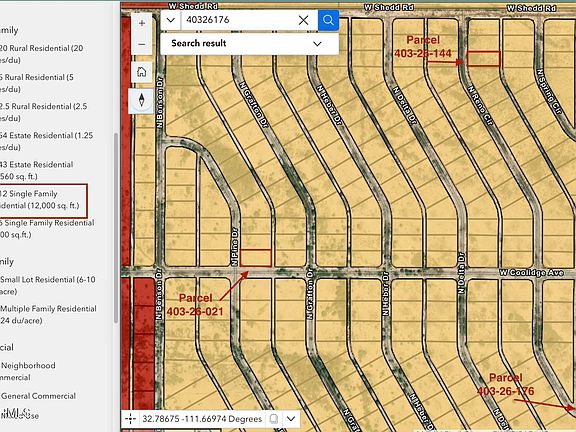This screenshot has width=576, height=432.
Task: Open coordinate format dropdown chevron
Action: 291,419
